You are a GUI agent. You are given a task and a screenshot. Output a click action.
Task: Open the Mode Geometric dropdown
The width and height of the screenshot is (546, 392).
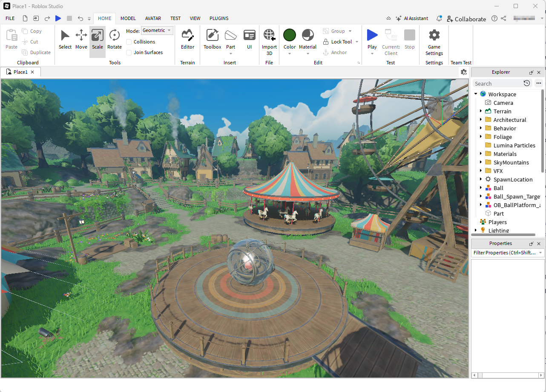point(157,31)
